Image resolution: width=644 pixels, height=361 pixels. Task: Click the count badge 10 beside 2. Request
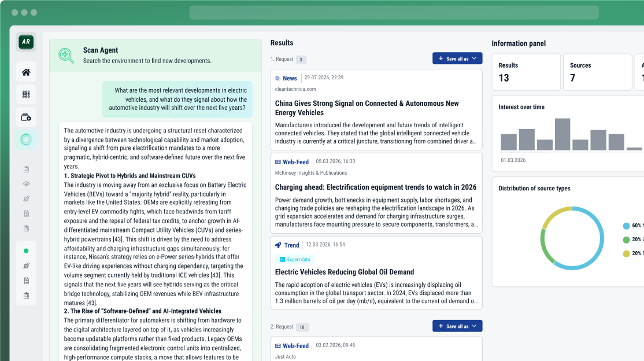coord(302,327)
